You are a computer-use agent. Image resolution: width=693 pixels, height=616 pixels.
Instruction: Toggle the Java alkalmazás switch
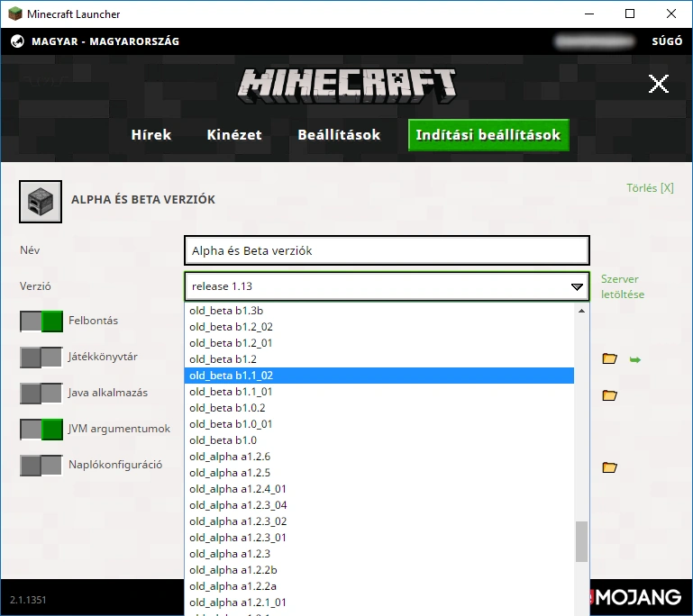click(41, 394)
